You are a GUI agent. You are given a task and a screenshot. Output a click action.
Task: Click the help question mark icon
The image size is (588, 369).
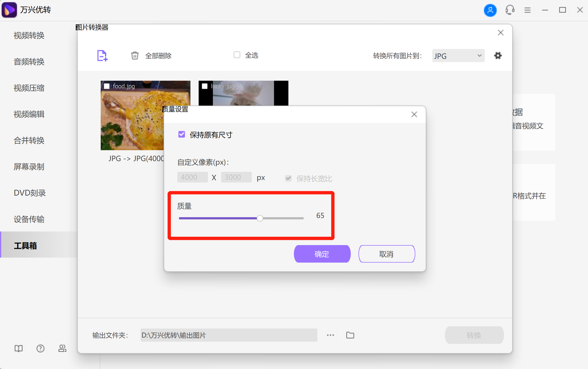click(40, 348)
